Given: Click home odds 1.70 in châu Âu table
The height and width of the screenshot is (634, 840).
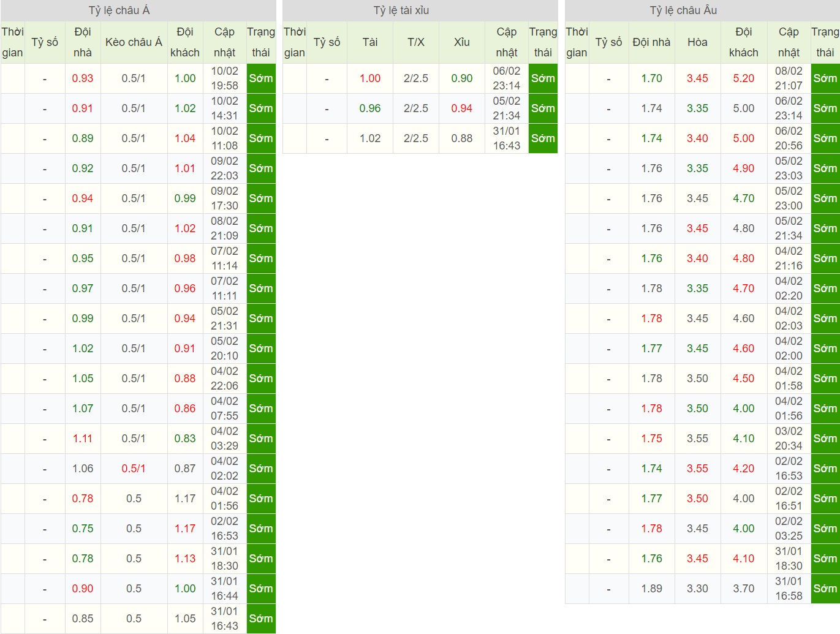Looking at the screenshot, I should (652, 78).
